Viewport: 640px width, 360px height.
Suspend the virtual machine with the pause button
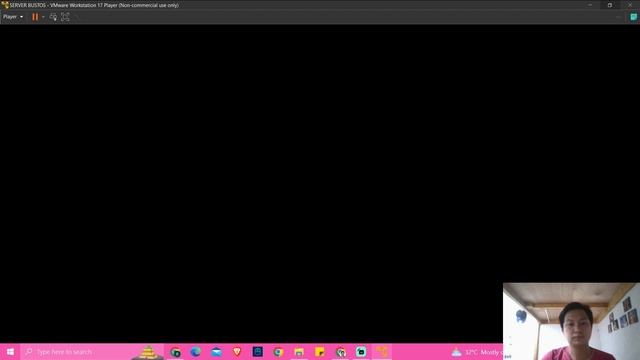(x=35, y=17)
